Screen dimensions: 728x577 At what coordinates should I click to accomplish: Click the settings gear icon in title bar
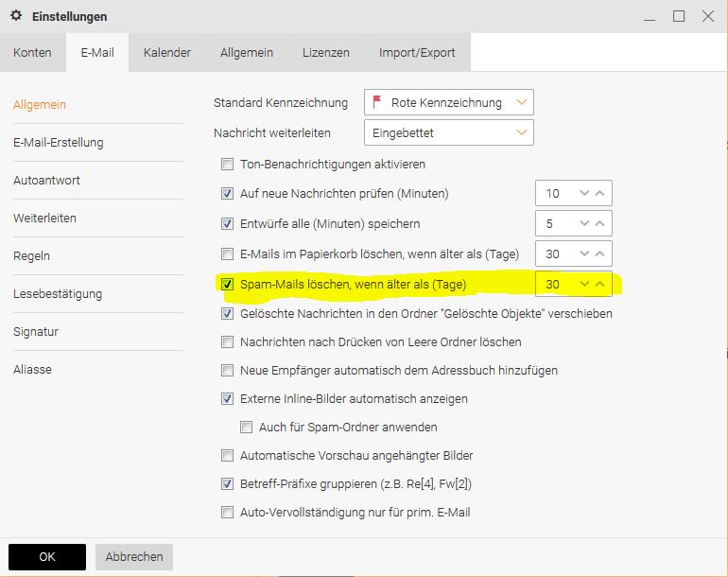(16, 16)
